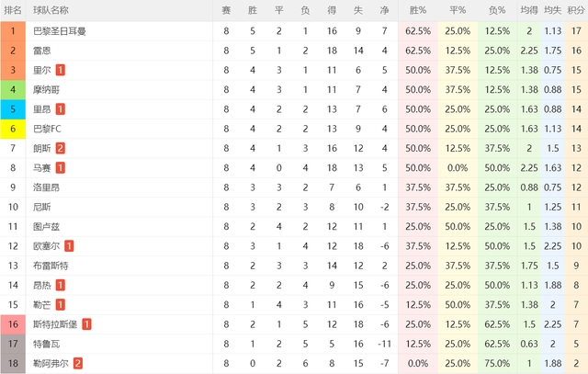Image resolution: width=588 pixels, height=374 pixels.
Task: Click the red badge next to 马赛
Action: pos(61,167)
